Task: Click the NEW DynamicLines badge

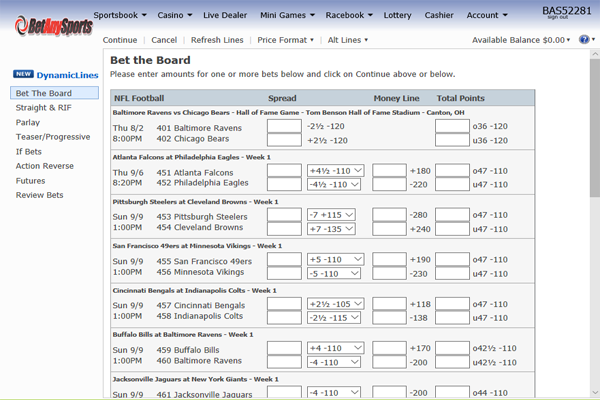Action: tap(55, 75)
